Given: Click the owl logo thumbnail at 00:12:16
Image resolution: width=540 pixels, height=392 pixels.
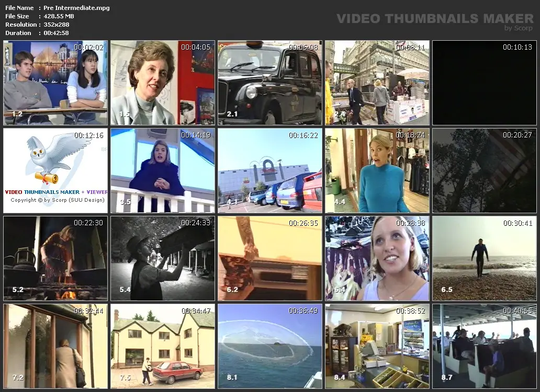Looking at the screenshot, I should click(55, 170).
